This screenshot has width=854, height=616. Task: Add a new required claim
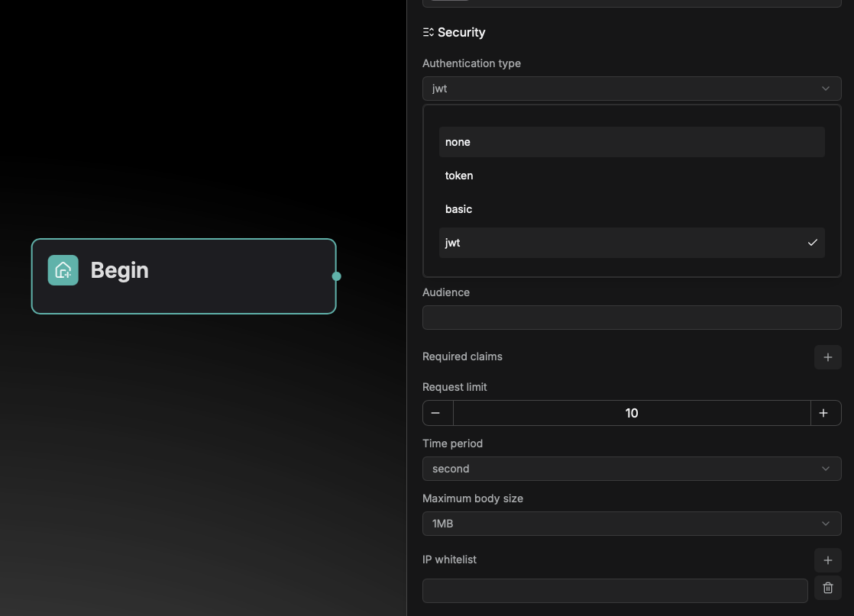(x=827, y=357)
